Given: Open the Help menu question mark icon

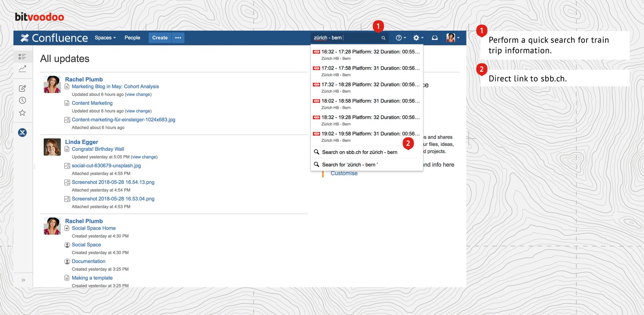Looking at the screenshot, I should 401,38.
